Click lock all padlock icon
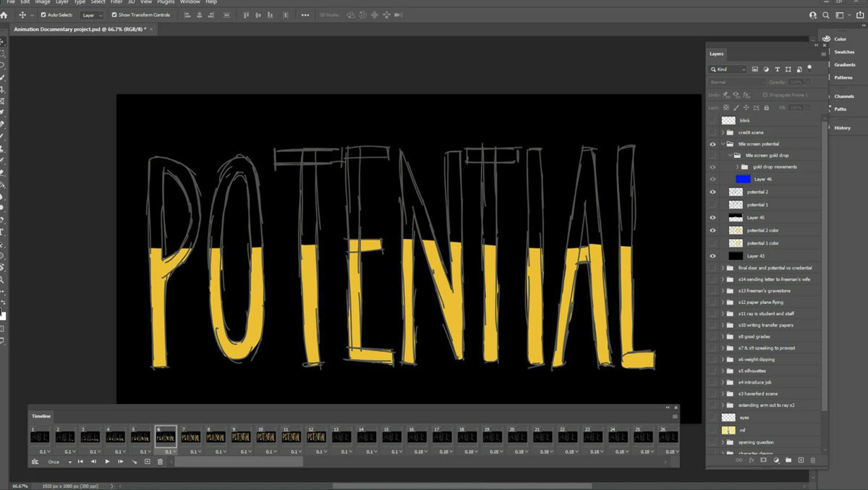Screen dimensions: 868x490 point(767,107)
